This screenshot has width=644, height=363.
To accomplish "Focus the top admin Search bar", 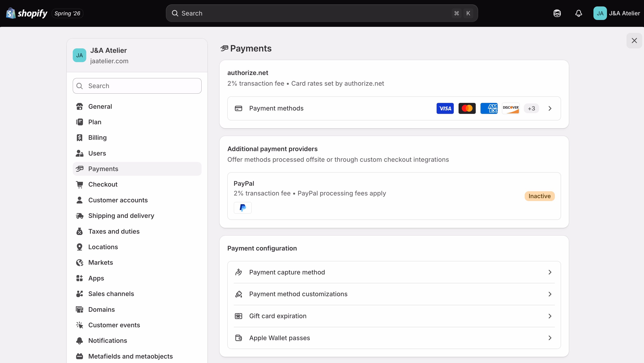I will (x=322, y=13).
